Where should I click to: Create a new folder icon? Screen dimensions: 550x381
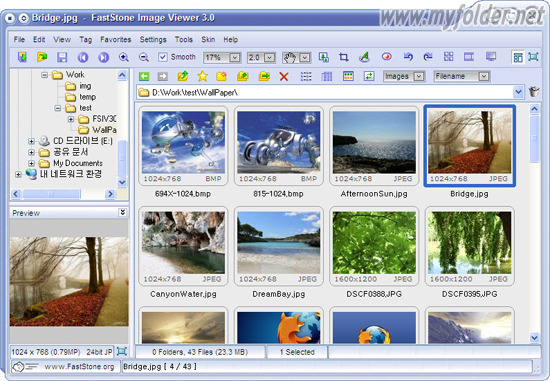tap(222, 76)
